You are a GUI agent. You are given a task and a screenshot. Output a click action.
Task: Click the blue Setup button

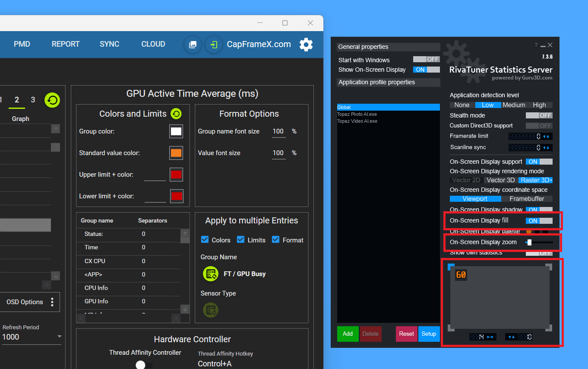pyautogui.click(x=429, y=334)
